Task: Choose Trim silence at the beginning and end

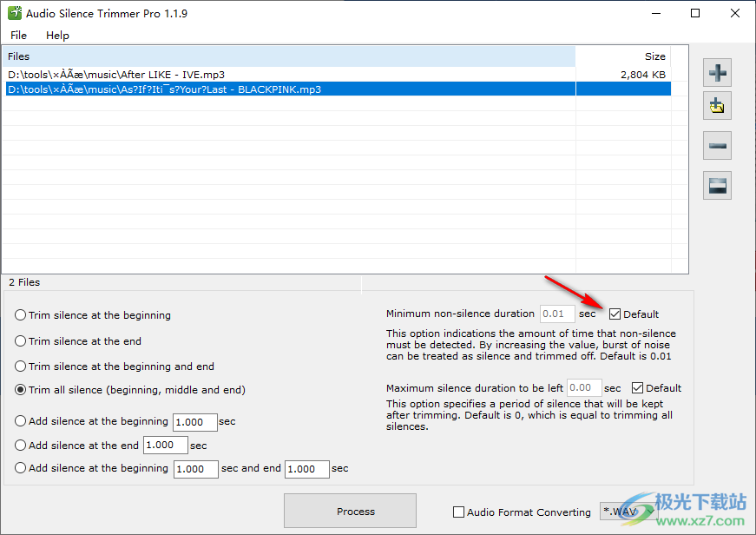Action: [21, 367]
